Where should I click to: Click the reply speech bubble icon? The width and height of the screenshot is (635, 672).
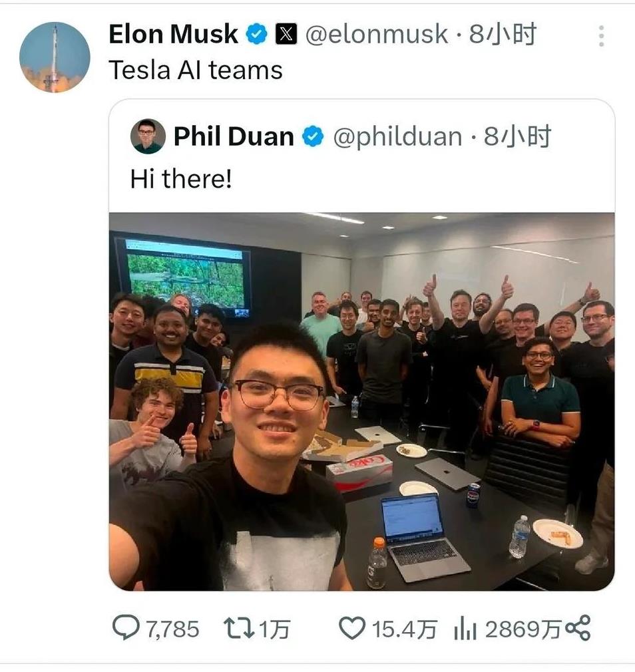[x=126, y=627]
